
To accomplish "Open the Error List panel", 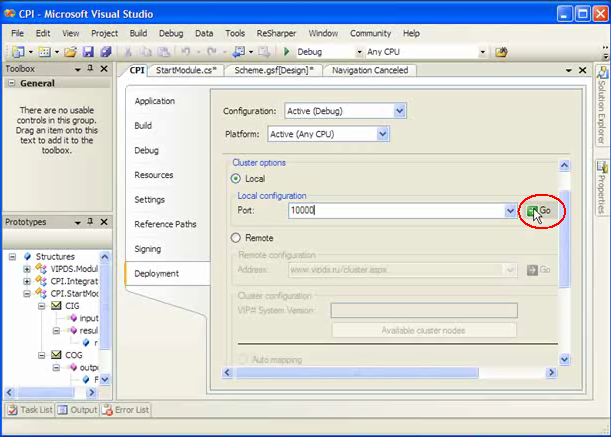I will 127,410.
